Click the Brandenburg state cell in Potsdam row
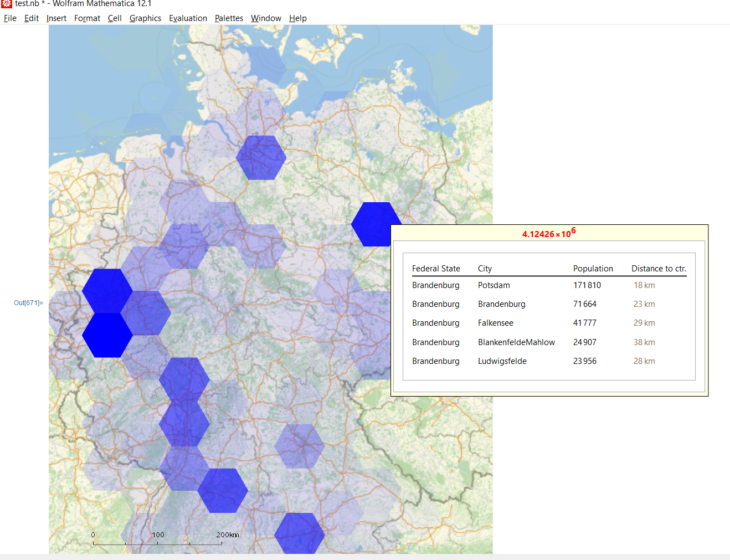 436,285
